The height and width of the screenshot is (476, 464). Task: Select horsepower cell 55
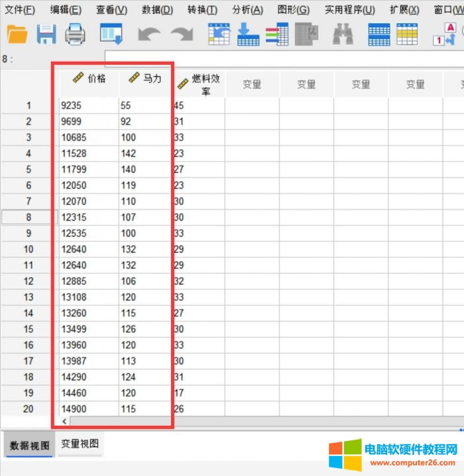146,105
